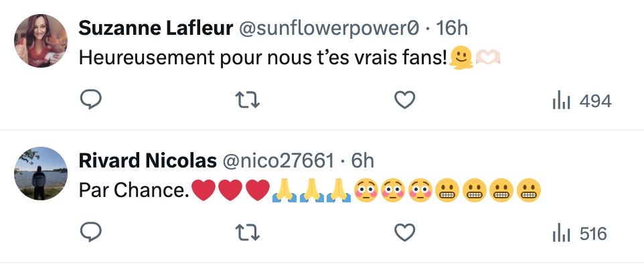
Task: Reply to Suzanne Lafleur's tweet
Action: (91, 100)
